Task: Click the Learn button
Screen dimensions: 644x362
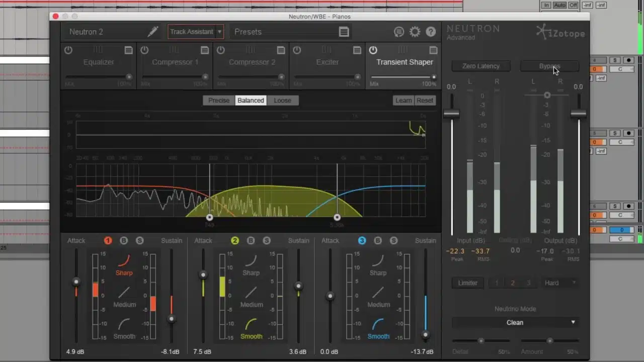Action: click(404, 101)
